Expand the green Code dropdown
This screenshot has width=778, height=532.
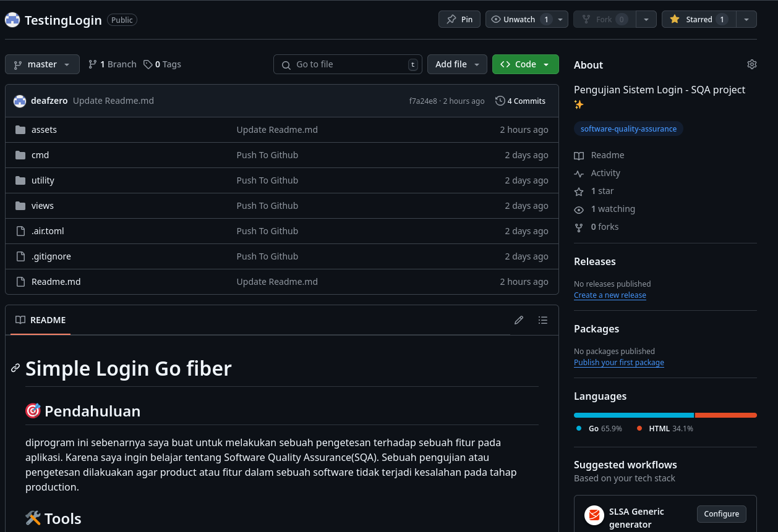525,64
